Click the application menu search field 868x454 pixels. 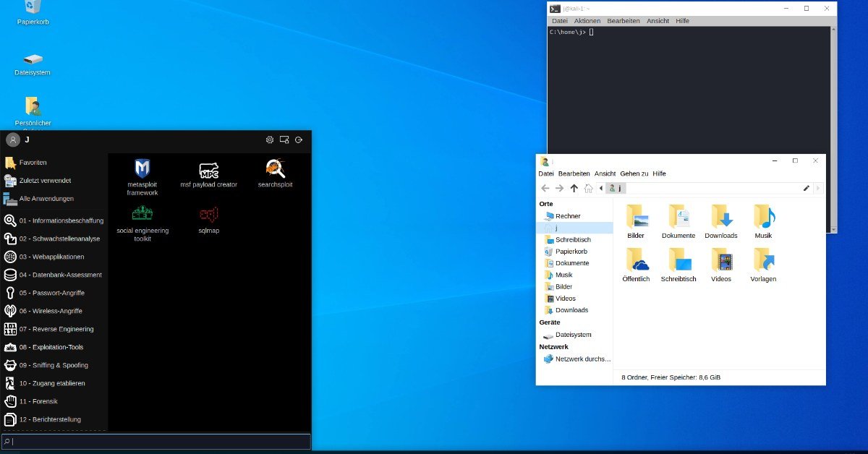(156, 441)
